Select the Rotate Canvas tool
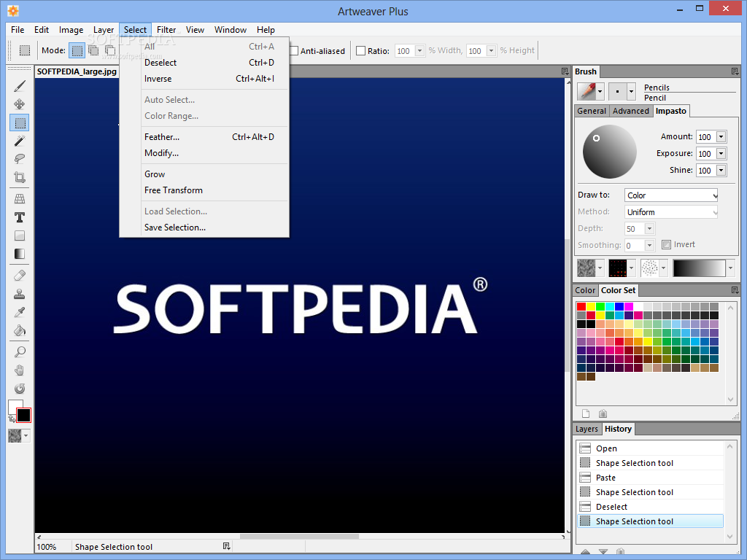The width and height of the screenshot is (747, 560). pos(20,389)
